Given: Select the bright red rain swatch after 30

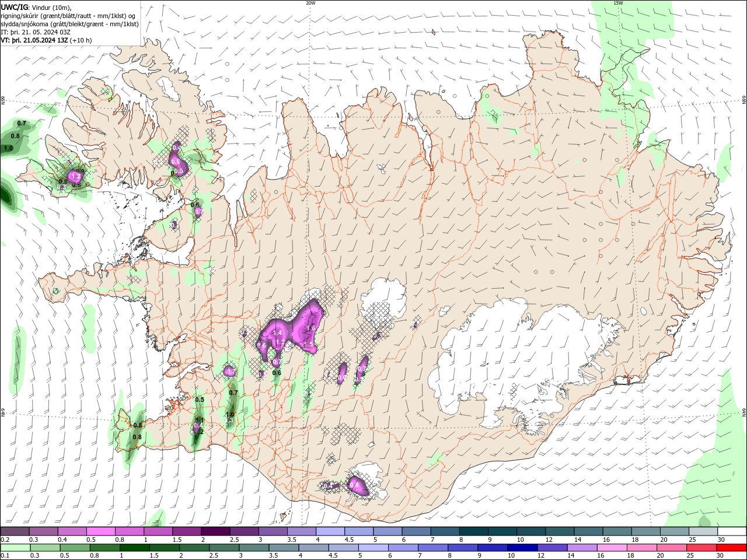Looking at the screenshot, I should pyautogui.click(x=731, y=548).
